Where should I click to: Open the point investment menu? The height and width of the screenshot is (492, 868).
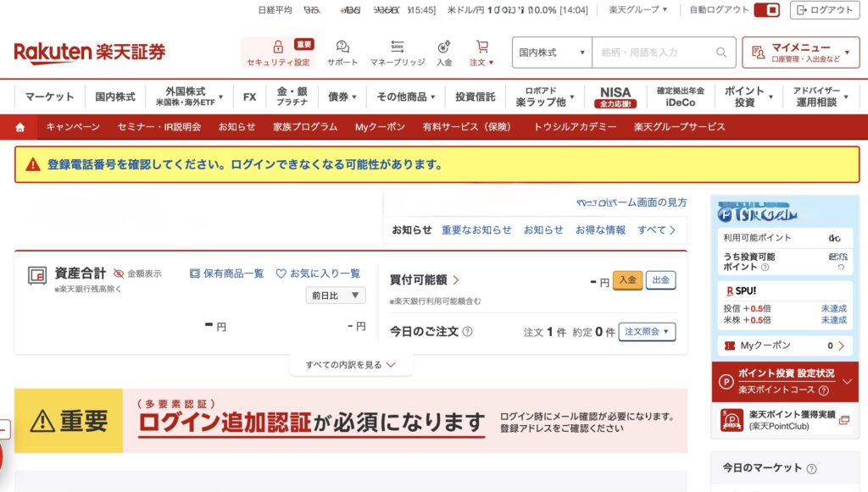point(748,97)
